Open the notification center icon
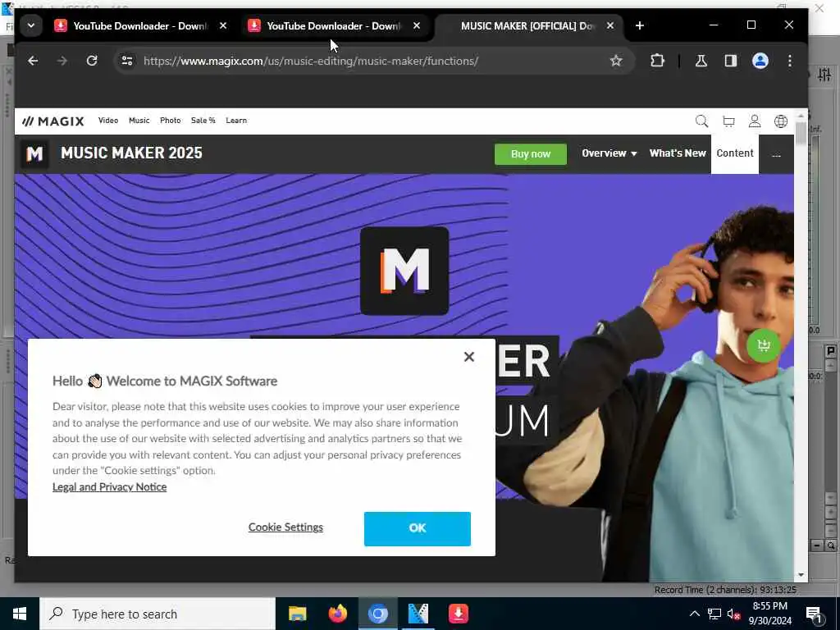This screenshot has width=840, height=630. coord(814,614)
